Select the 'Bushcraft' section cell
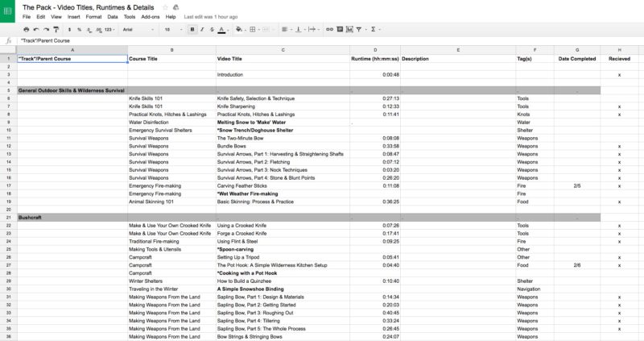Viewport: 644px width, 341px height. tap(72, 217)
